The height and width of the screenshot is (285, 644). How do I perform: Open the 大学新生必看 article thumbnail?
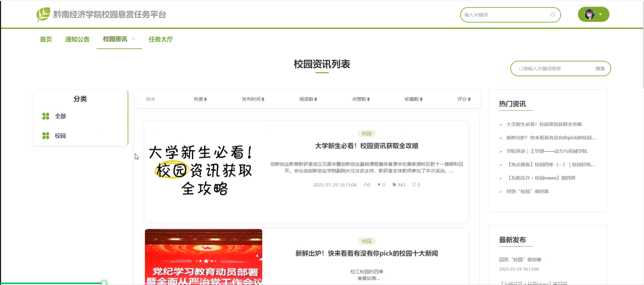[x=203, y=170]
